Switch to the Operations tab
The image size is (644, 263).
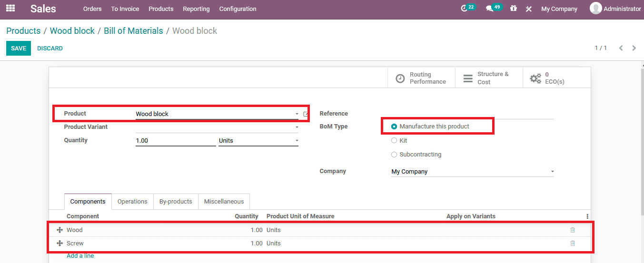[132, 202]
